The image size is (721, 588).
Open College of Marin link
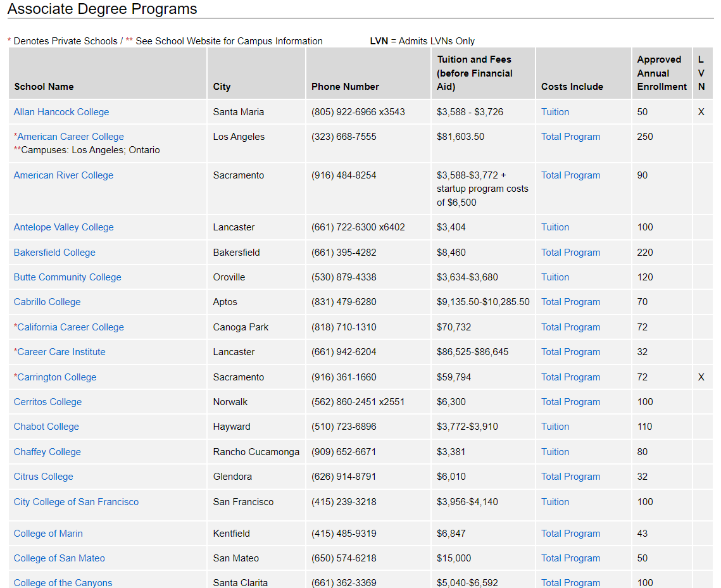coord(48,534)
